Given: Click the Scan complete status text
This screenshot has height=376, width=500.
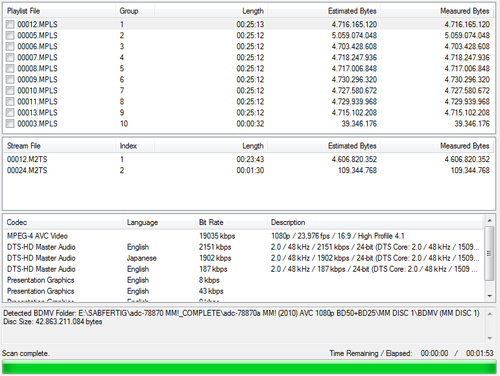Looking at the screenshot, I should pyautogui.click(x=26, y=353).
